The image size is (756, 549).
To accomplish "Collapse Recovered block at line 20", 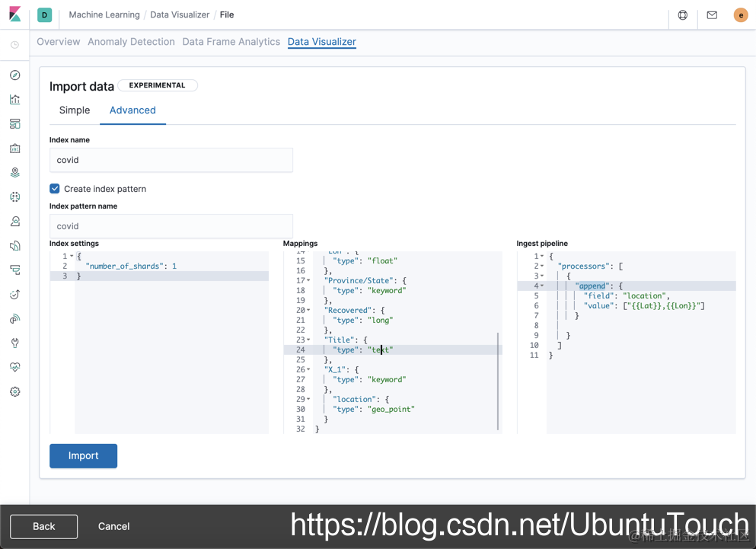I will [308, 310].
